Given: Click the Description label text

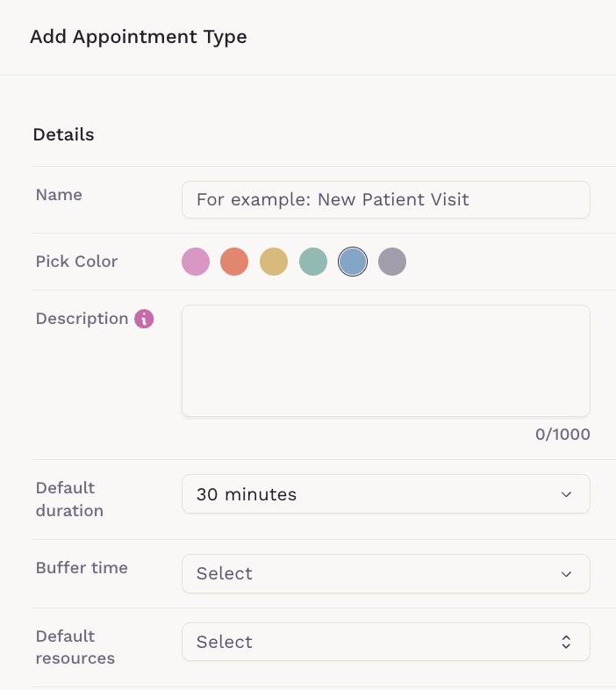Looking at the screenshot, I should (x=82, y=319).
